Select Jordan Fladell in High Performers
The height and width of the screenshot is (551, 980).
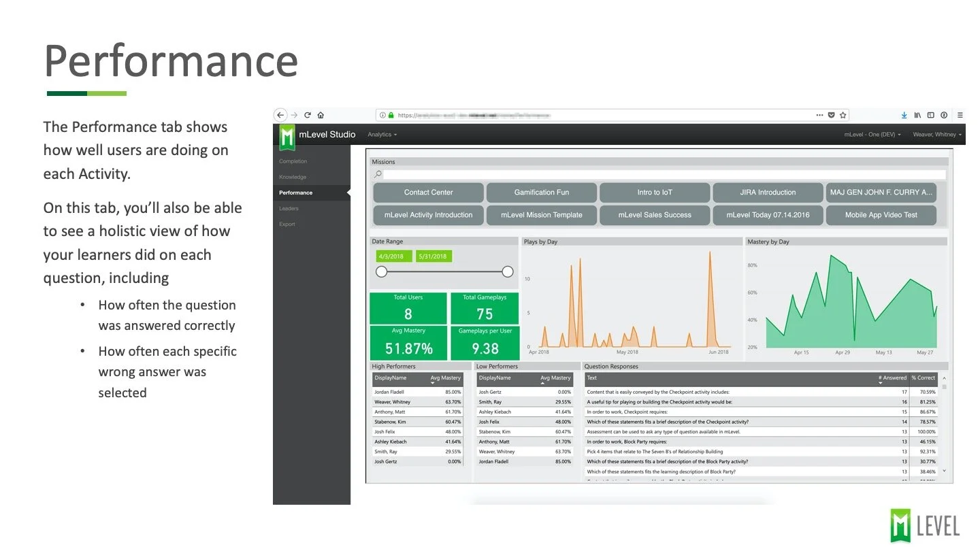[x=417, y=392]
